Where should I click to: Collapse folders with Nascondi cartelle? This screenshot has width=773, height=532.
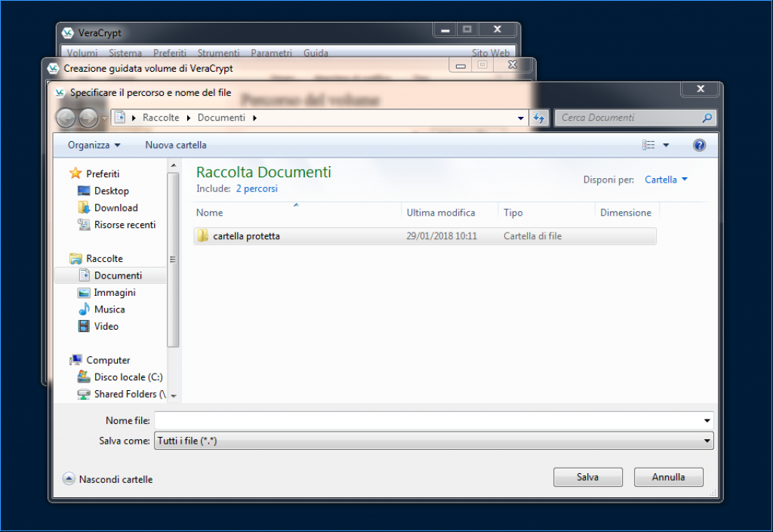(108, 479)
